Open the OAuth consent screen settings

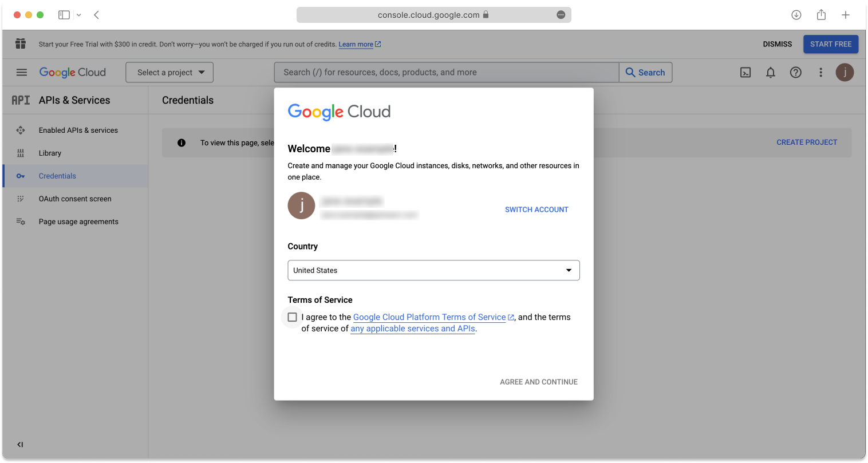pos(74,199)
